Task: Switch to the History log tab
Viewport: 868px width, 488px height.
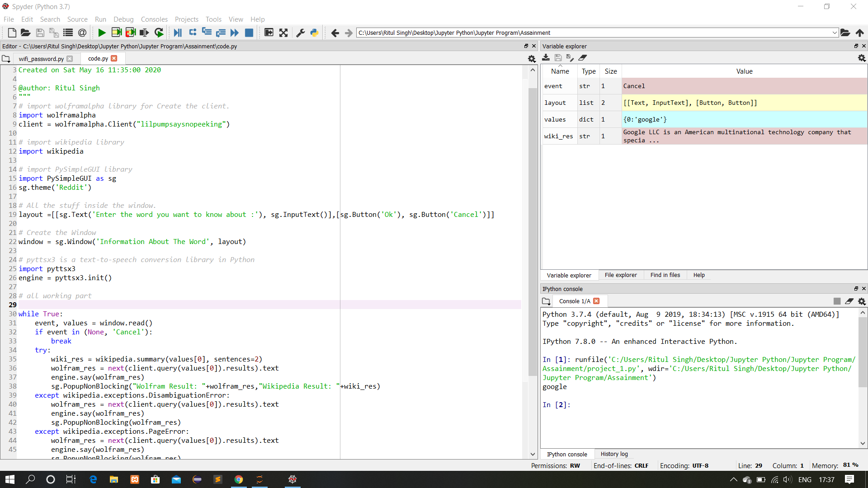Action: [614, 454]
